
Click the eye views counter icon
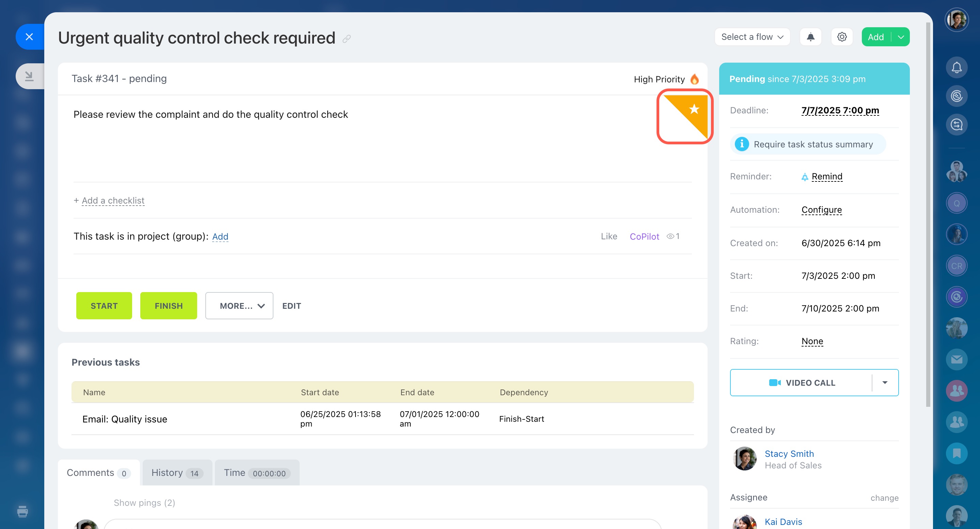670,237
